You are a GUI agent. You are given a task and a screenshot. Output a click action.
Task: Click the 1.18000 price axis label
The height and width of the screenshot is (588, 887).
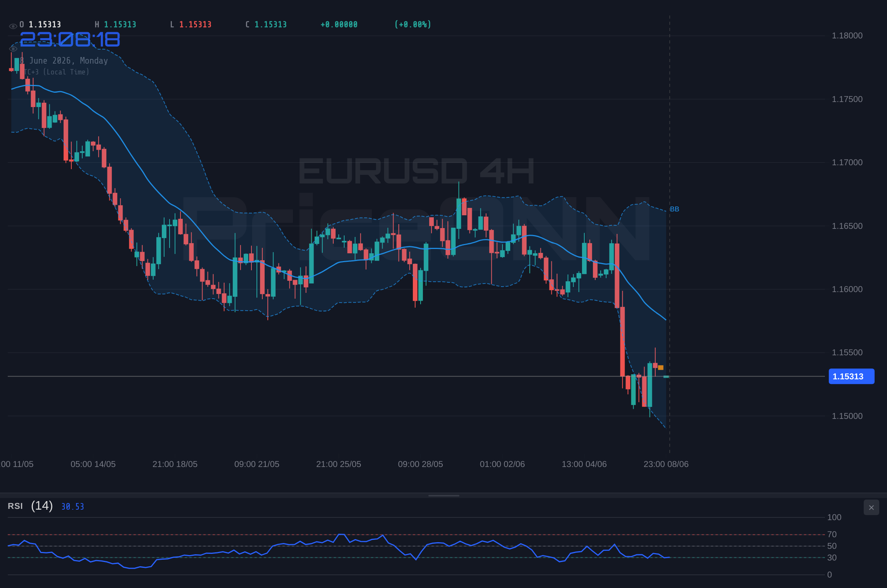847,36
